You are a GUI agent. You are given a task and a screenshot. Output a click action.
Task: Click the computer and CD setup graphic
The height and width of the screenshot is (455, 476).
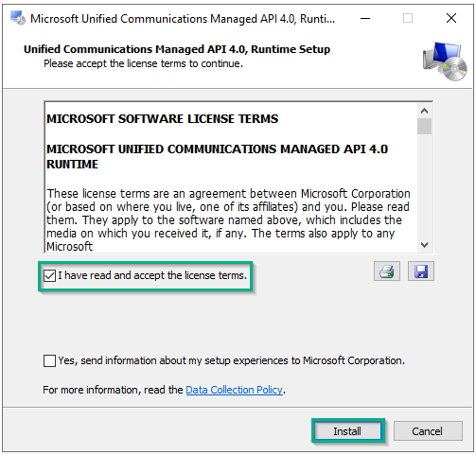445,61
